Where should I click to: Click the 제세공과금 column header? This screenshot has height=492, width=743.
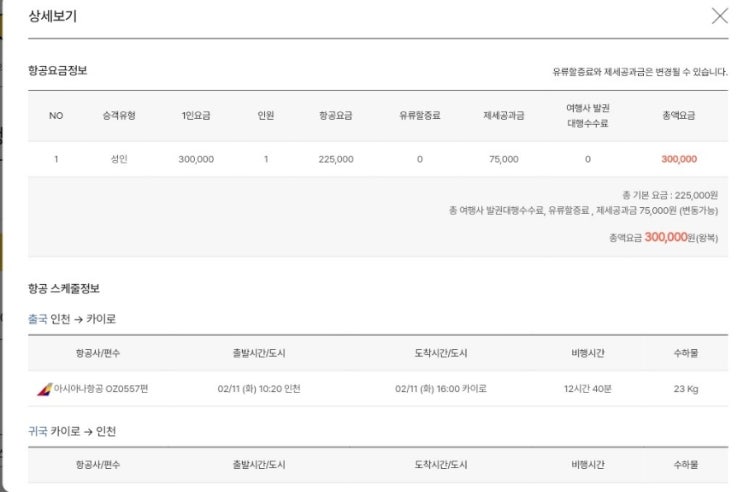[504, 115]
